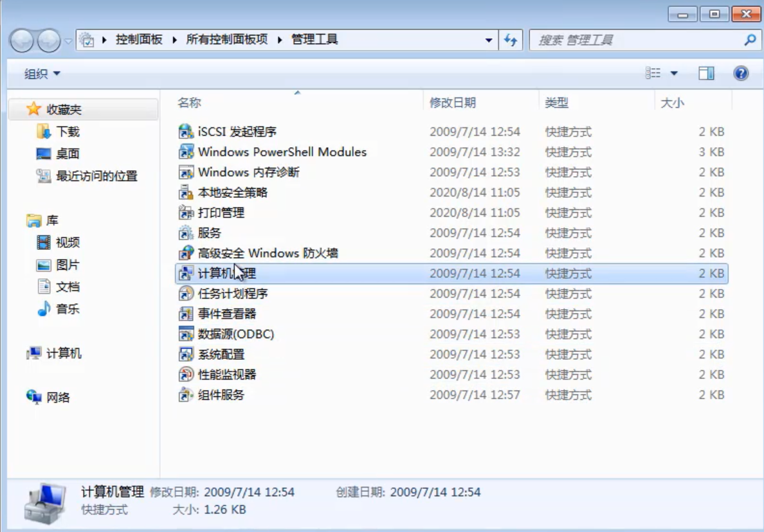
Task: Select 计算机 in the navigation pane
Action: pyautogui.click(x=64, y=353)
